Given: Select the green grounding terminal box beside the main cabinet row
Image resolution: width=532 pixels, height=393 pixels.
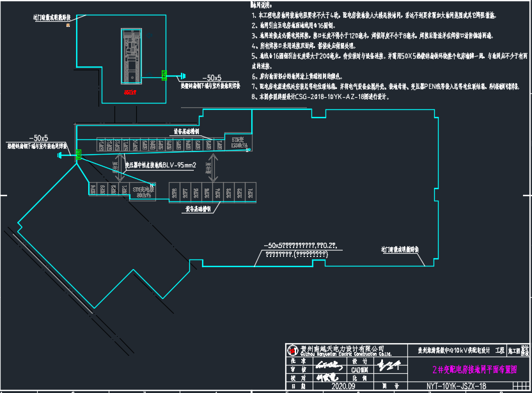Looking at the screenshot, I should pyautogui.click(x=79, y=155).
